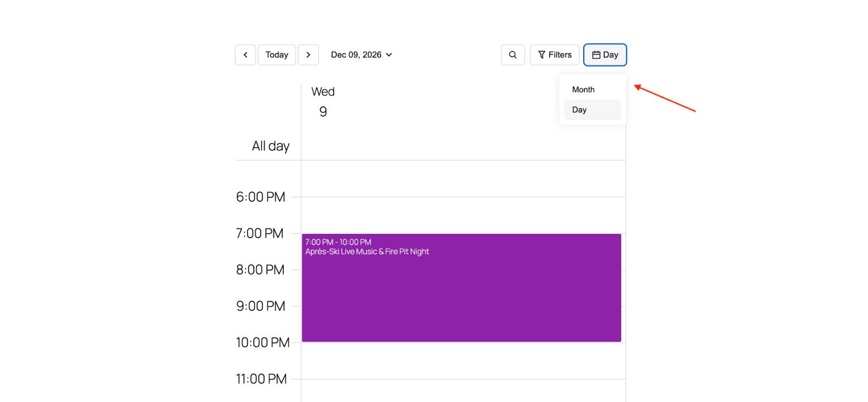Choose Day in the view menu

tap(579, 110)
